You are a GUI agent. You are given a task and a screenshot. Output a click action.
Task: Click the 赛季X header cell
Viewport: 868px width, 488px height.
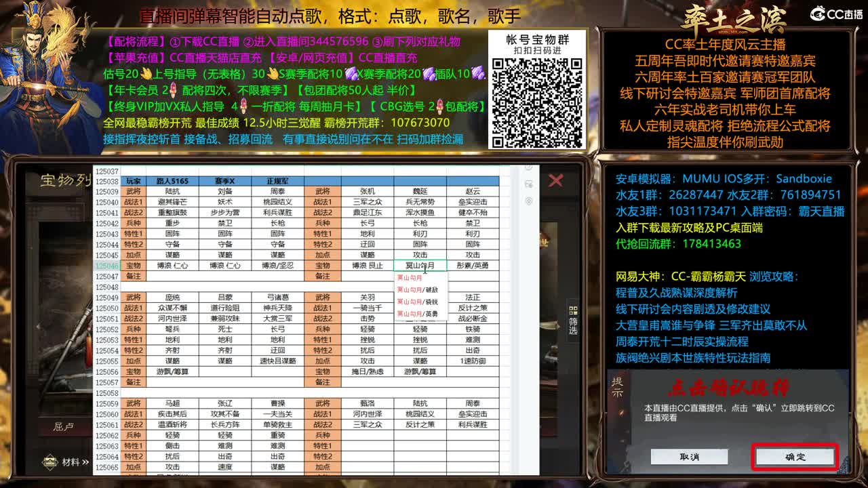(225, 181)
